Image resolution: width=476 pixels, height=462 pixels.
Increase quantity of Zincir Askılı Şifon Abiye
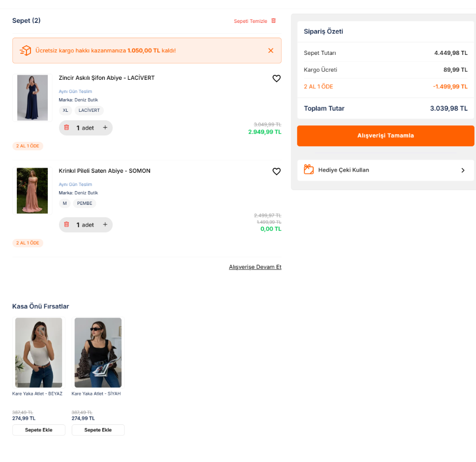tap(105, 128)
